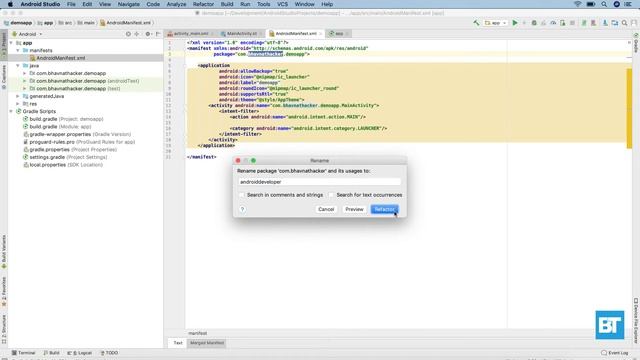Screen dimensions: 640x360
Task: Click scroll-from-source target icon in Project panel
Action: 128,34
